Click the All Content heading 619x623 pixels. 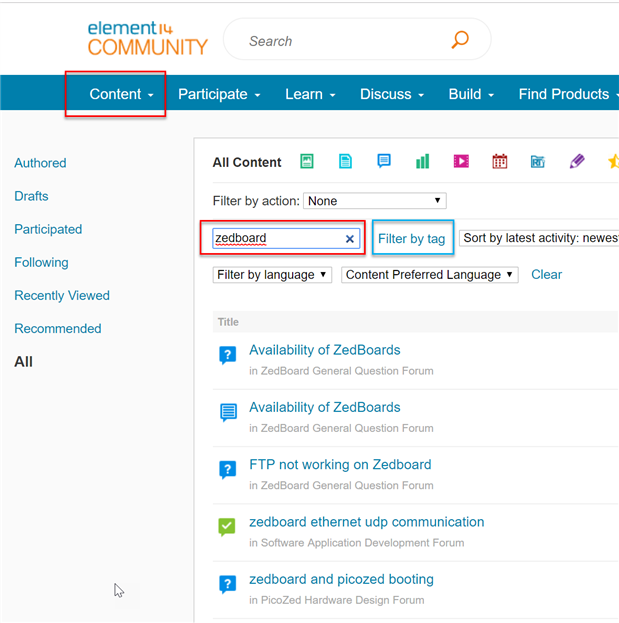[247, 162]
